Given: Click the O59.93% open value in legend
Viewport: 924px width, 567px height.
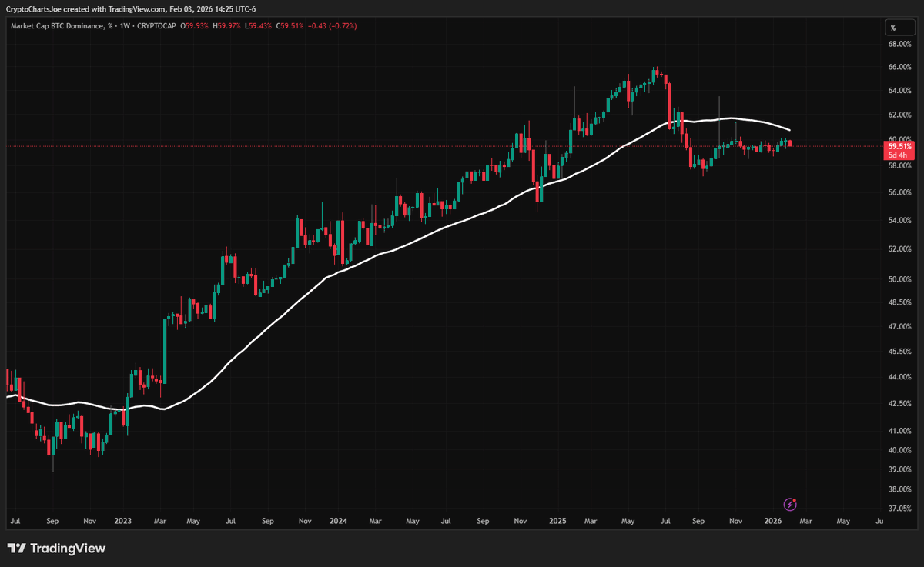Looking at the screenshot, I should [194, 25].
